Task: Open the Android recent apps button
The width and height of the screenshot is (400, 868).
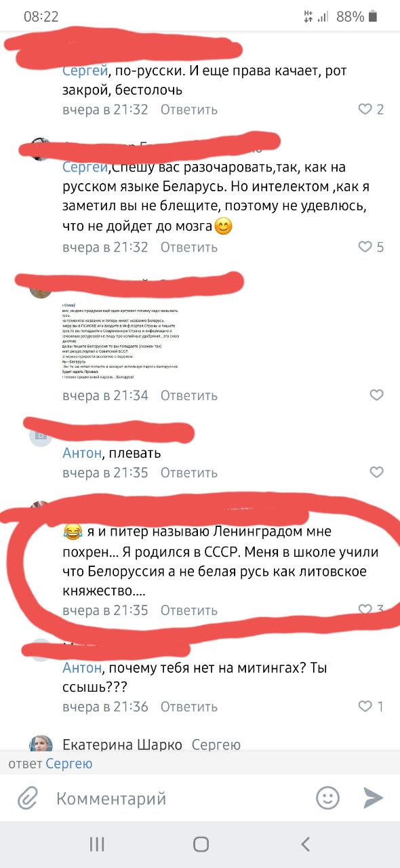Action: click(x=97, y=844)
